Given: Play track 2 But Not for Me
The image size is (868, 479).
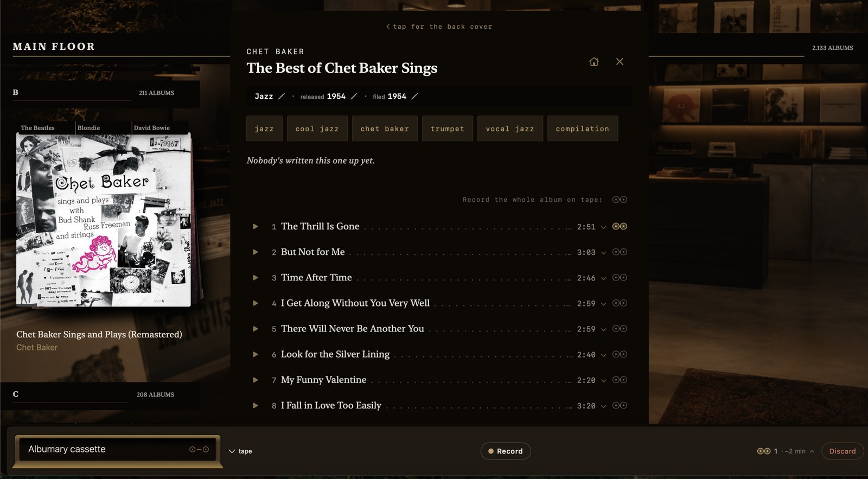Looking at the screenshot, I should 256,252.
